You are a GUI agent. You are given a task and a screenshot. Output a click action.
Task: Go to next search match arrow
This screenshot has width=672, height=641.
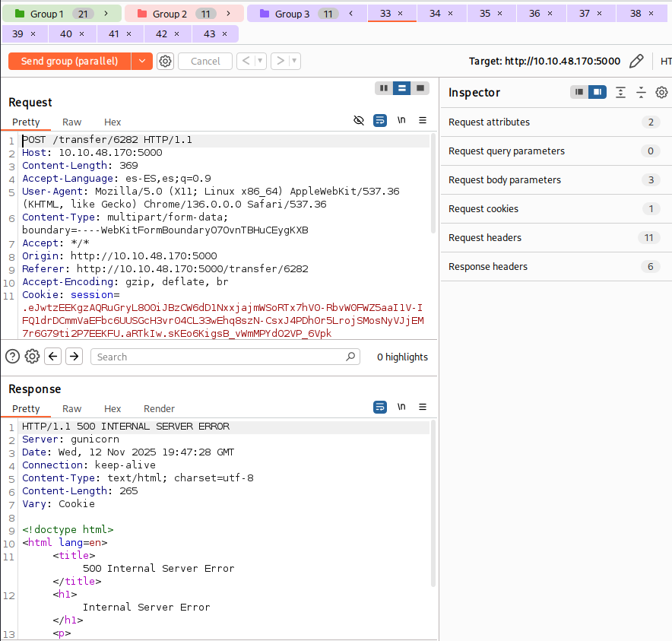[x=74, y=357]
